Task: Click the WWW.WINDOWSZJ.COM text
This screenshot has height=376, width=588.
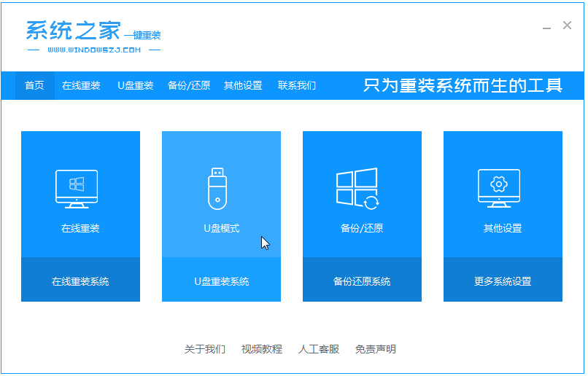Action: pyautogui.click(x=94, y=50)
